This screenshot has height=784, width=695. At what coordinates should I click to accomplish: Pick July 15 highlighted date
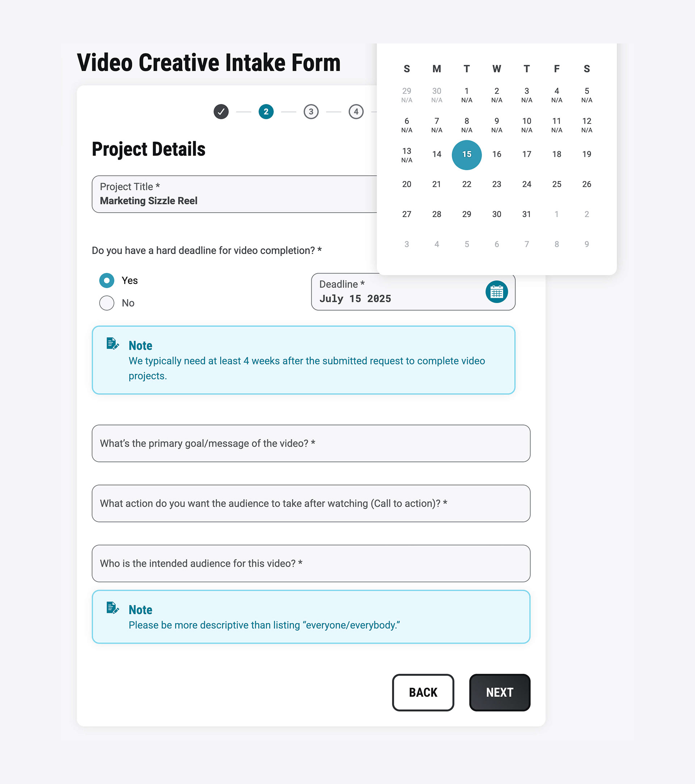[467, 155]
